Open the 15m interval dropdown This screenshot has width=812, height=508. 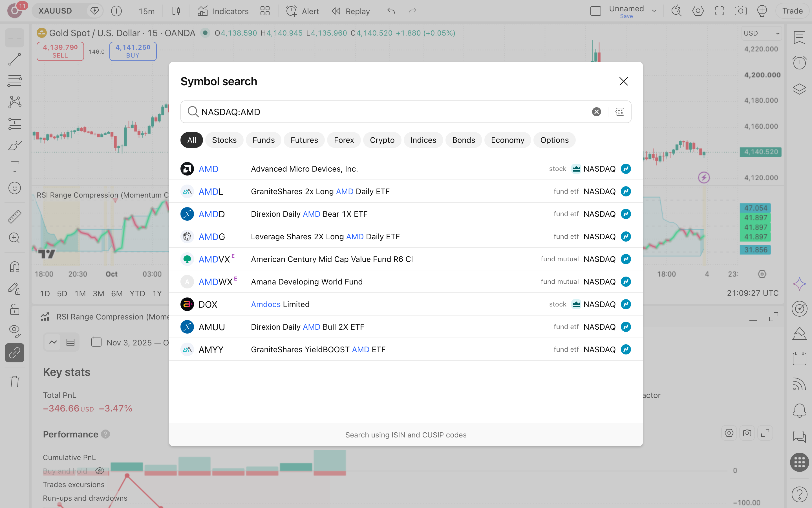pos(147,11)
